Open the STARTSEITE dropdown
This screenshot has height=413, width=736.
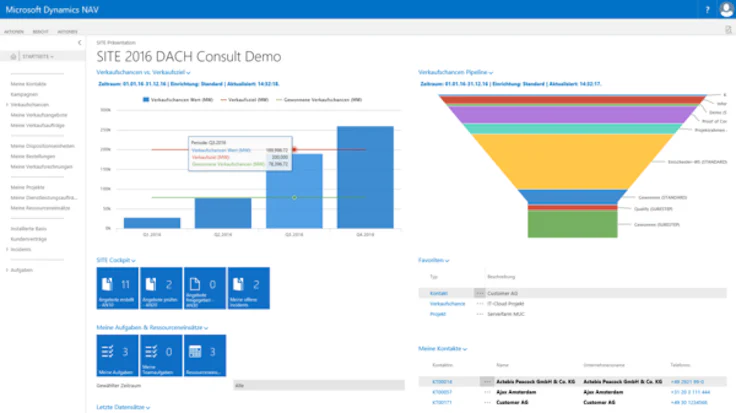38,56
